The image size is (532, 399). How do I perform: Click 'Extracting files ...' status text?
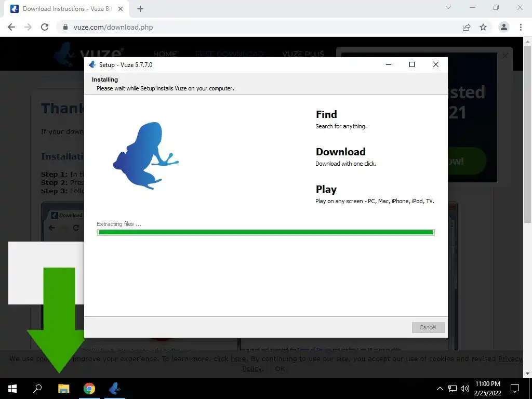[119, 224]
